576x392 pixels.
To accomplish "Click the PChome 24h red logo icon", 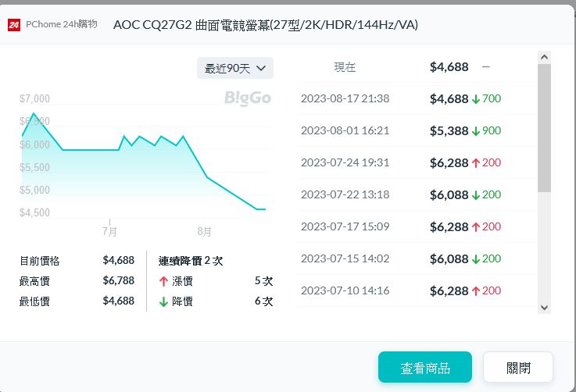I will [x=14, y=26].
